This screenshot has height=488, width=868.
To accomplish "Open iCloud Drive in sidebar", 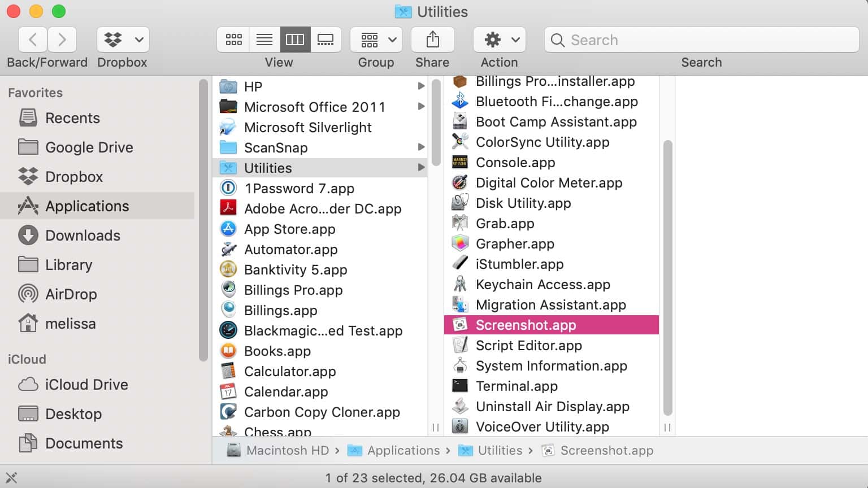I will click(x=86, y=385).
